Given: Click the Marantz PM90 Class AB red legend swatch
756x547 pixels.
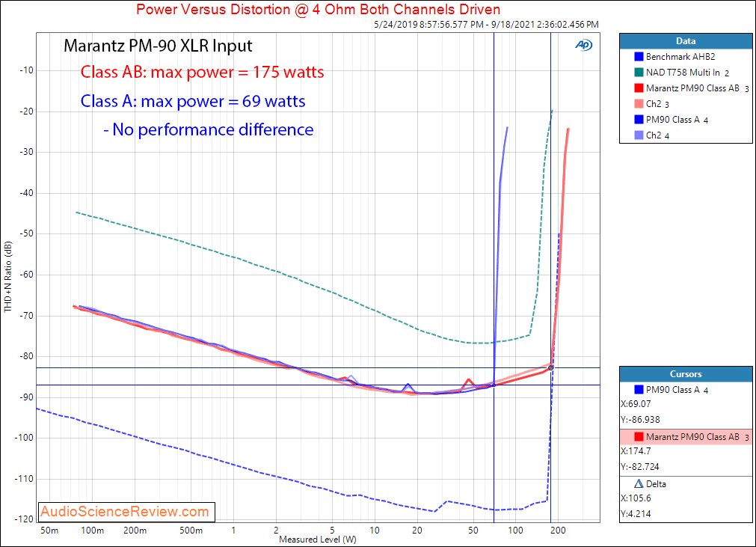Looking at the screenshot, I should click(x=639, y=88).
